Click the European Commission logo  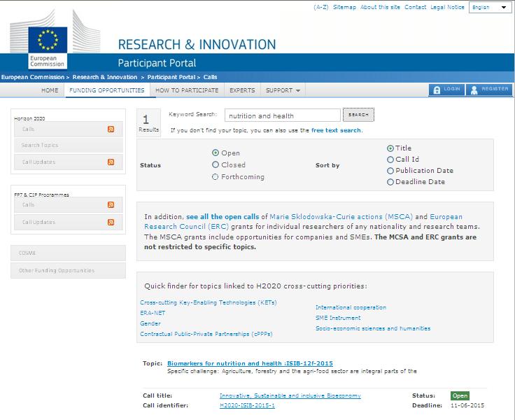[x=48, y=48]
